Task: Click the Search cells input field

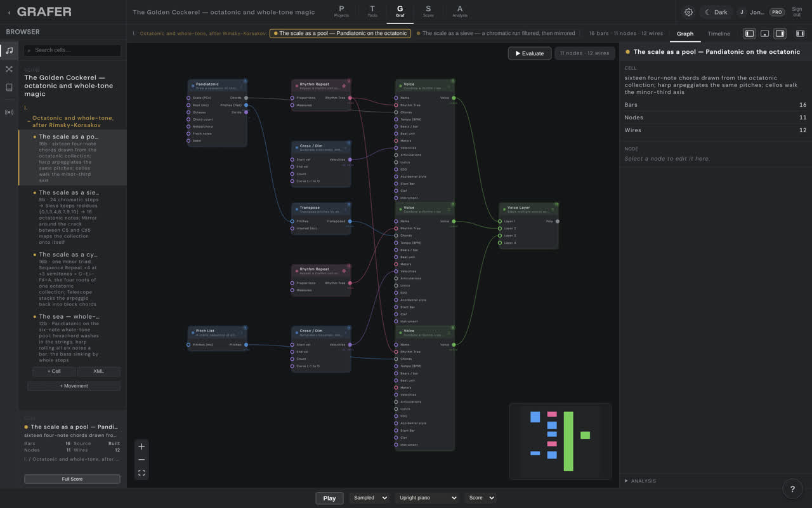Action: click(72, 50)
